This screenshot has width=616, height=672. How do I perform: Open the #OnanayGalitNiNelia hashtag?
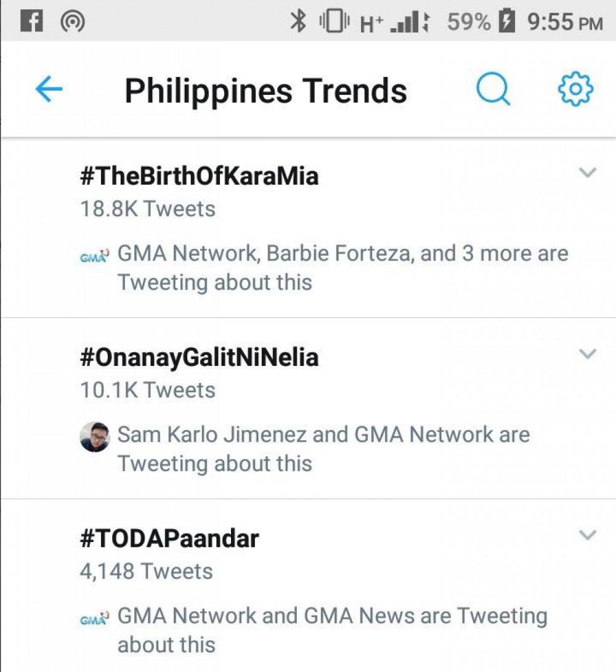199,358
